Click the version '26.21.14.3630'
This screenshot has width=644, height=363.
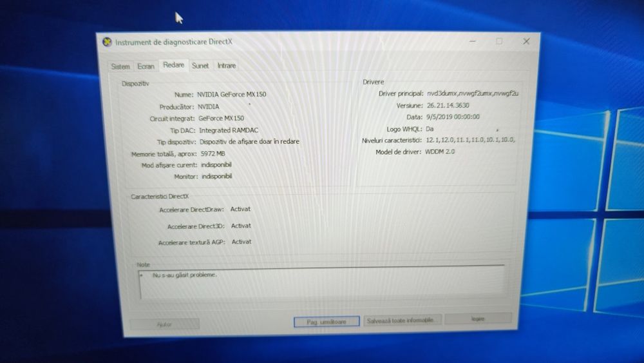tap(448, 105)
